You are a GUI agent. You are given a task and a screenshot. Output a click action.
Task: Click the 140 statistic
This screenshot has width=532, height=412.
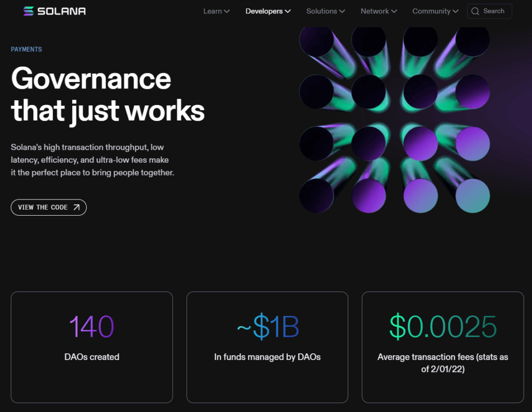[91, 326]
